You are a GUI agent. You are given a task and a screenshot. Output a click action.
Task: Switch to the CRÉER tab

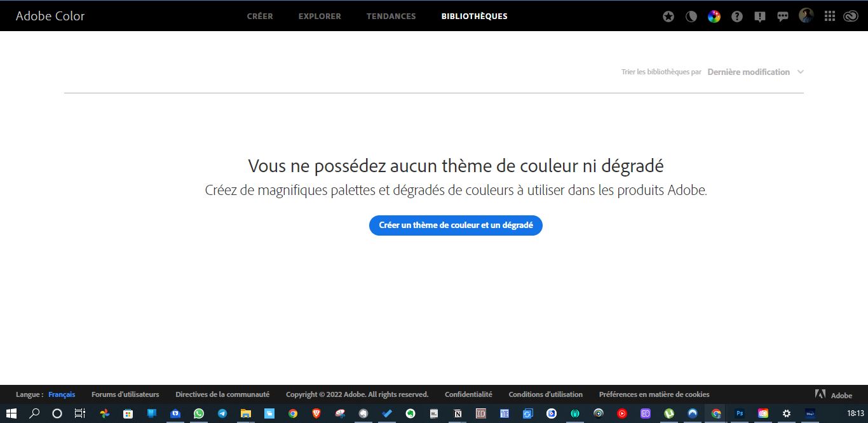point(260,17)
